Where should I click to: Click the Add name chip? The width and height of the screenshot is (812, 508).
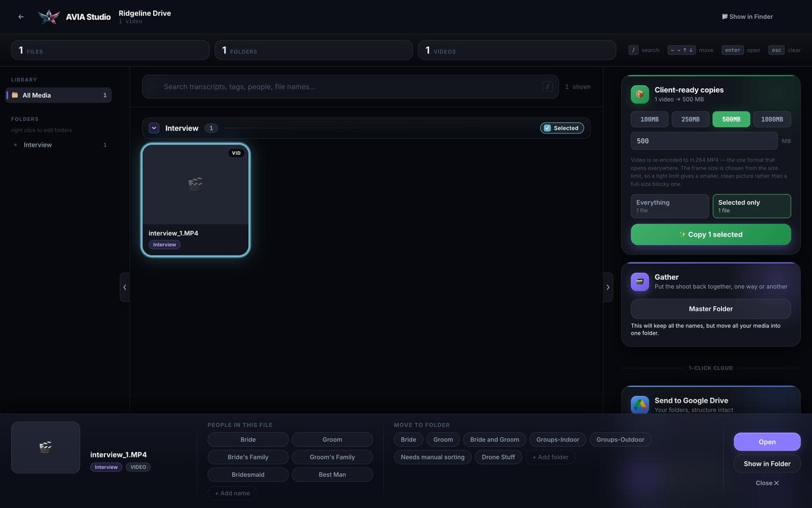click(232, 493)
